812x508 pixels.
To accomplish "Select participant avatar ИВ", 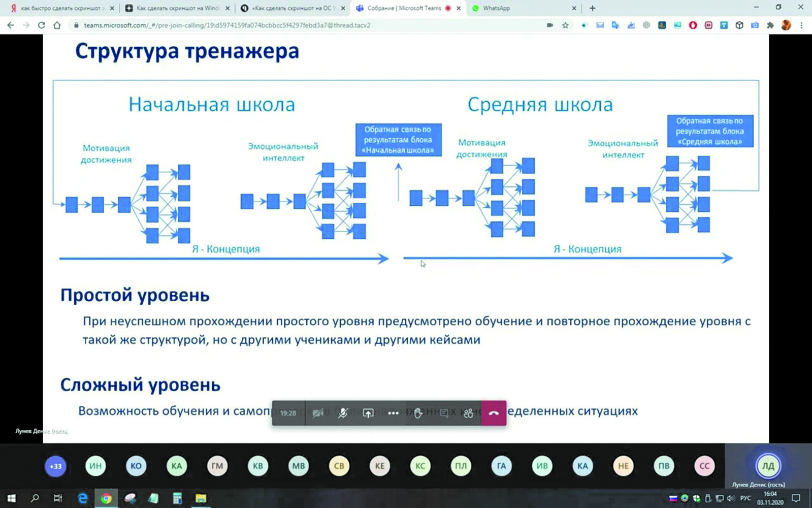I will (542, 466).
